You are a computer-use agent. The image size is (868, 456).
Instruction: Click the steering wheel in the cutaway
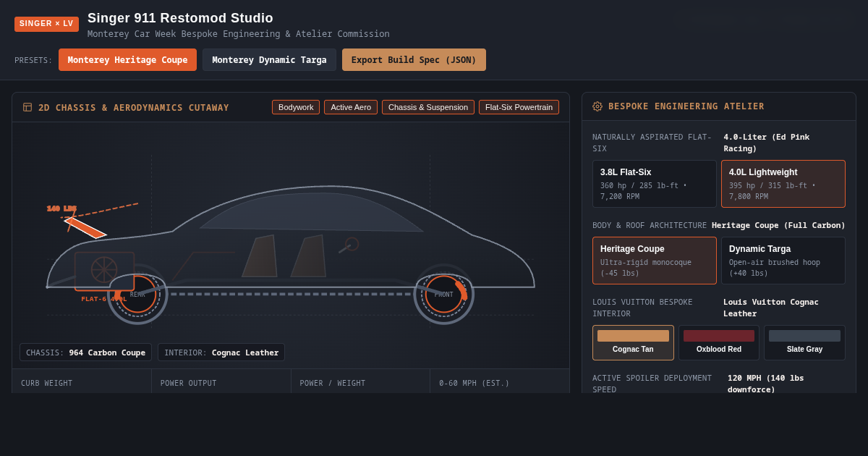click(x=350, y=245)
